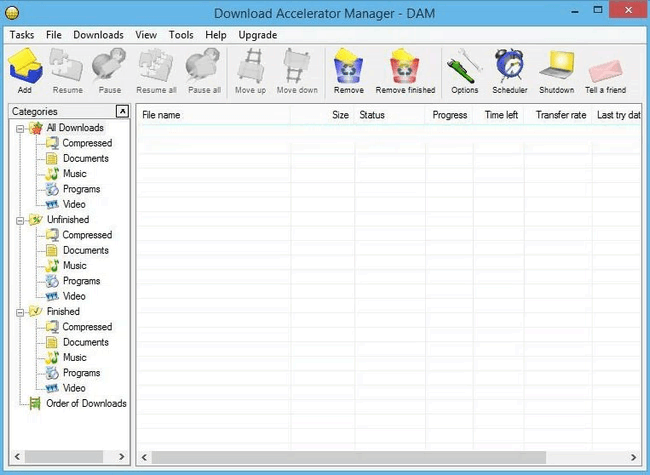This screenshot has width=650, height=475.
Task: Open the Downloads menu
Action: [x=98, y=35]
